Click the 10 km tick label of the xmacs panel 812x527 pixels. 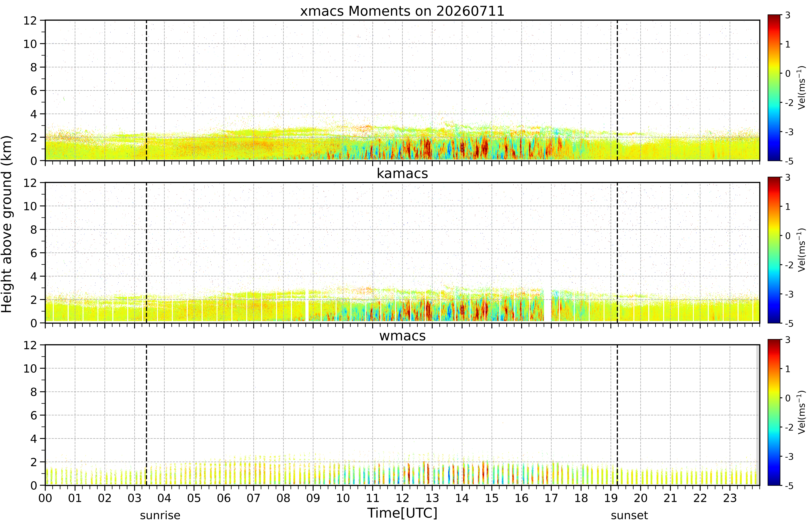[30, 44]
